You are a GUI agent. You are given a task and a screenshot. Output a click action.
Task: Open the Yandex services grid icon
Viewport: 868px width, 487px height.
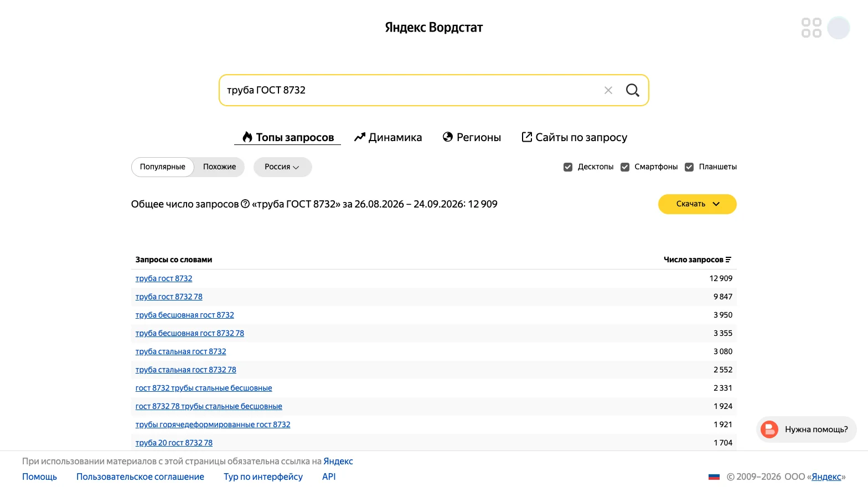tap(812, 28)
